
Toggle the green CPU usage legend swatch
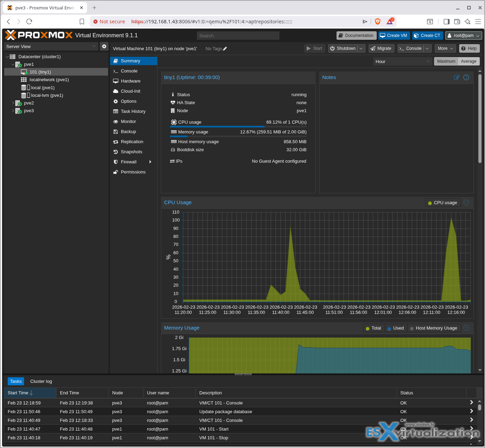click(x=430, y=203)
